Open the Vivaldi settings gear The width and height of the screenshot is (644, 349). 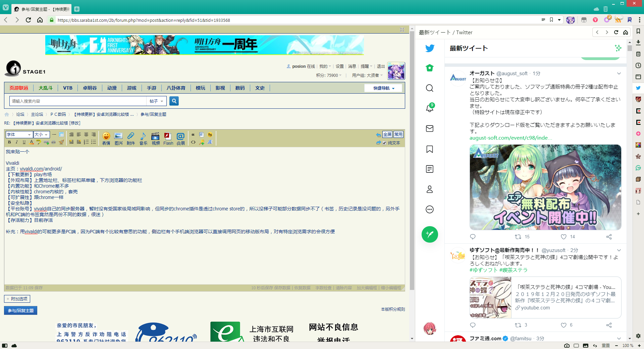tap(638, 336)
